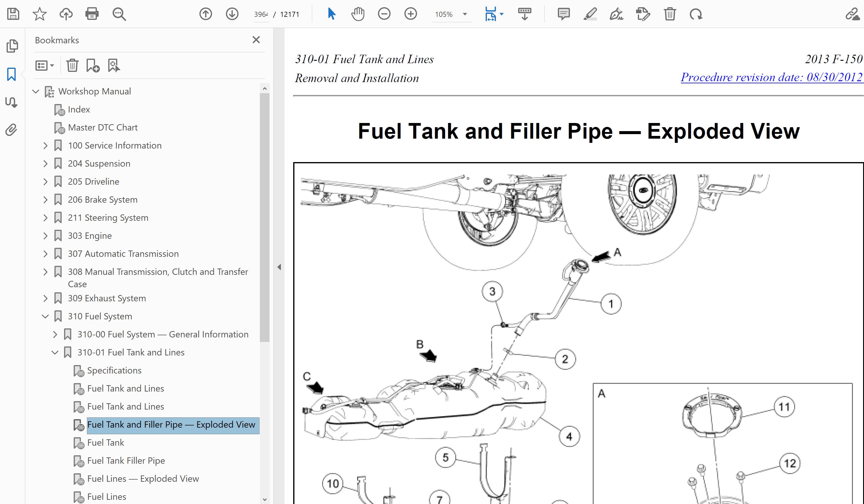The image size is (864, 504).
Task: Open Fuel Tank Filler Pipe bookmark
Action: click(126, 460)
